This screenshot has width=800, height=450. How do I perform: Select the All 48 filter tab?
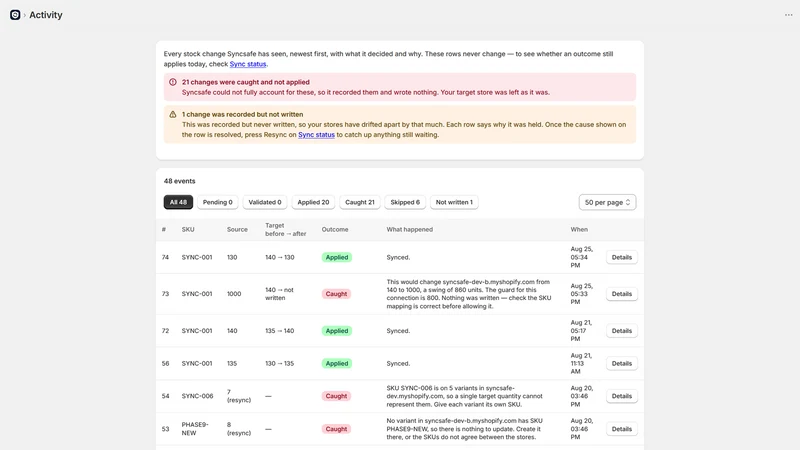pos(178,202)
